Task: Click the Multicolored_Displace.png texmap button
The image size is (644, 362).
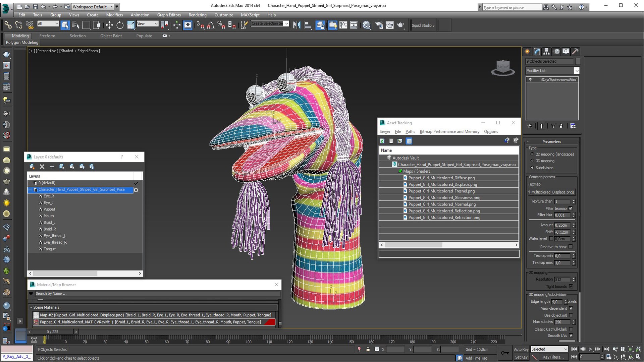Action: click(552, 192)
